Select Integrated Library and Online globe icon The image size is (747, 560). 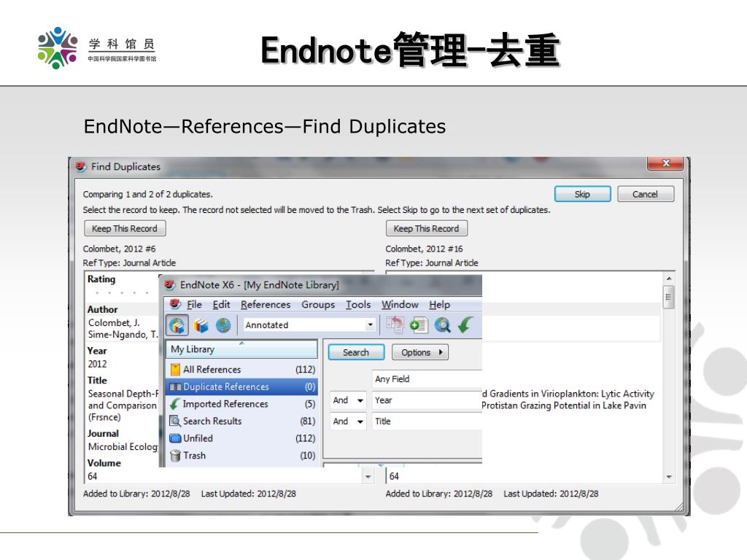tap(223, 326)
